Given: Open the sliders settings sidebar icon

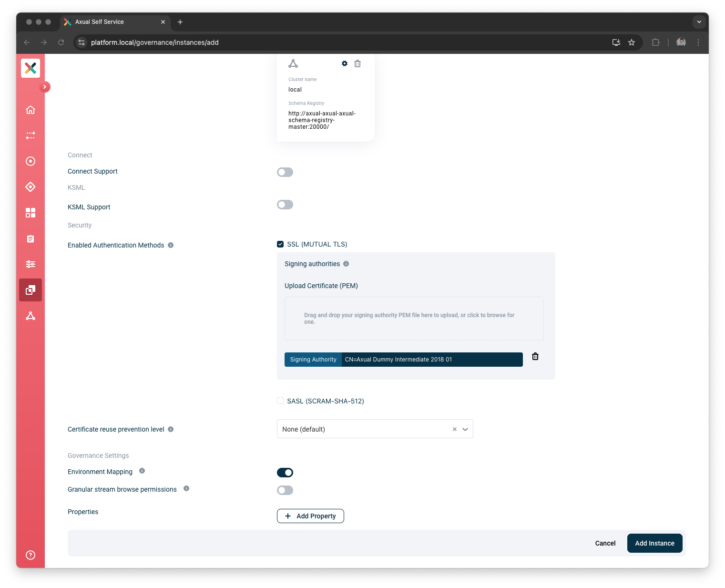Looking at the screenshot, I should pyautogui.click(x=31, y=264).
